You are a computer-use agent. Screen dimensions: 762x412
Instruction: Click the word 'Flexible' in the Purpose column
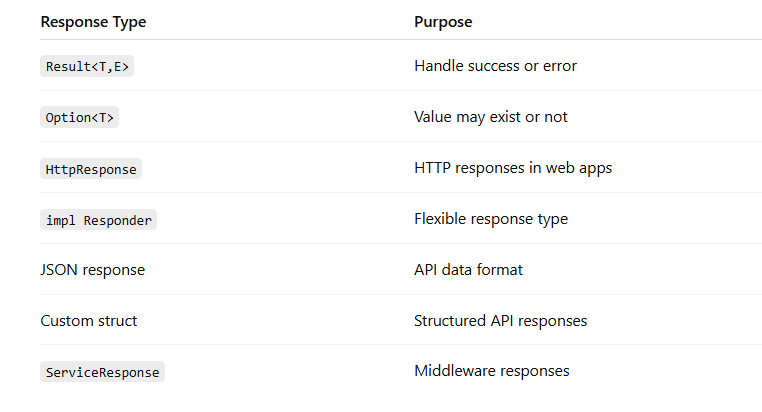[443, 219]
